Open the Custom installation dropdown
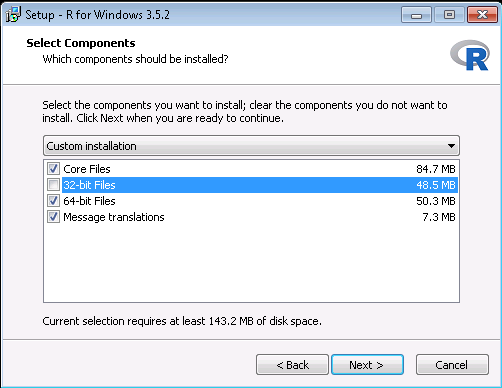The image size is (502, 388). click(251, 146)
